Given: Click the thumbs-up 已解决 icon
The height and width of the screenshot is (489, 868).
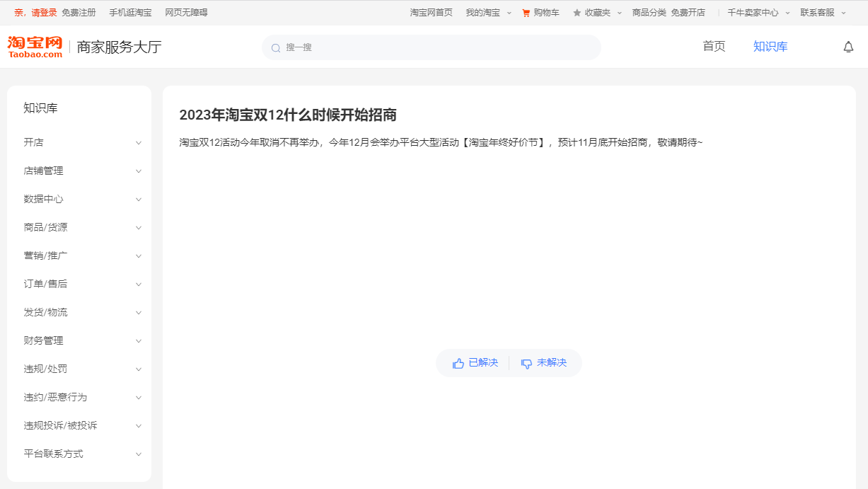Looking at the screenshot, I should point(458,363).
